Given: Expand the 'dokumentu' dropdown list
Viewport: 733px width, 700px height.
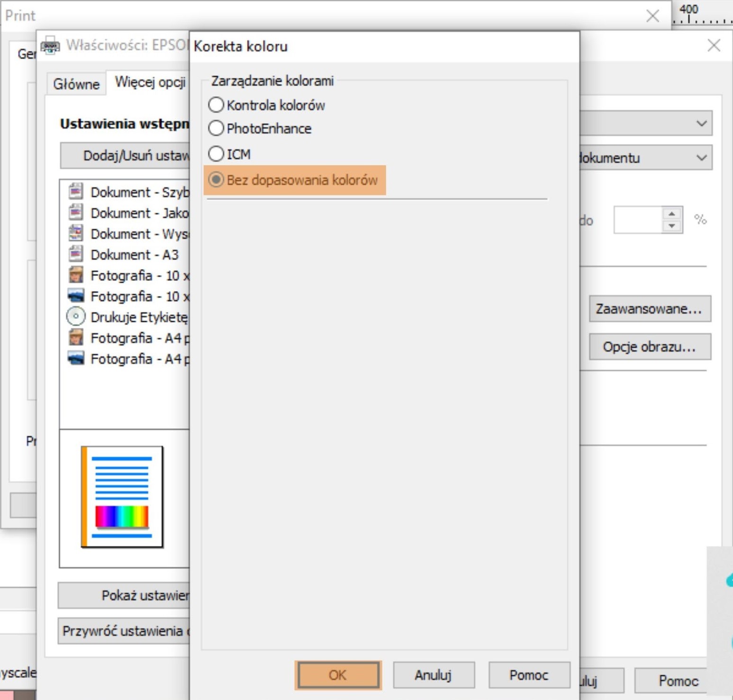Looking at the screenshot, I should click(701, 158).
